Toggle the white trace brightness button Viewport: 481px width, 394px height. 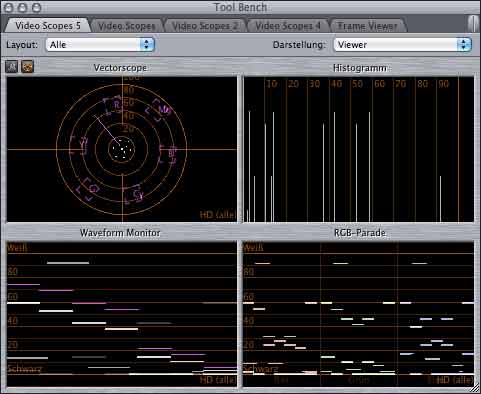[x=11, y=67]
